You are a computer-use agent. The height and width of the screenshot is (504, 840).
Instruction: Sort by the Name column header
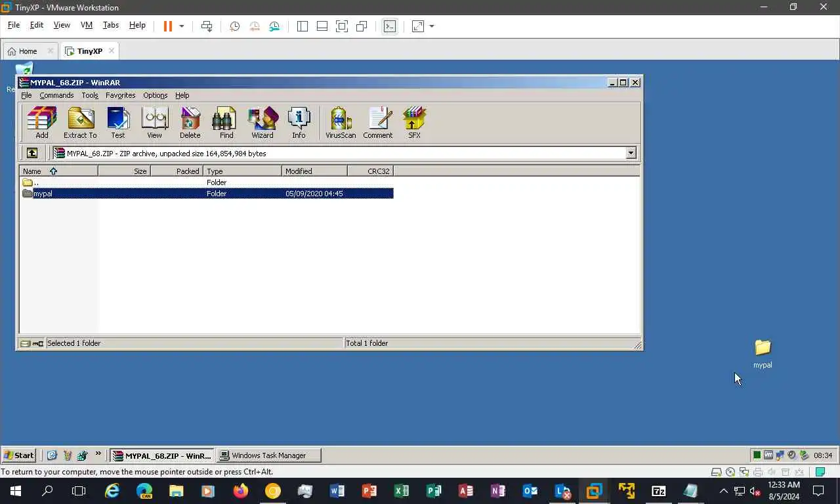(x=59, y=171)
